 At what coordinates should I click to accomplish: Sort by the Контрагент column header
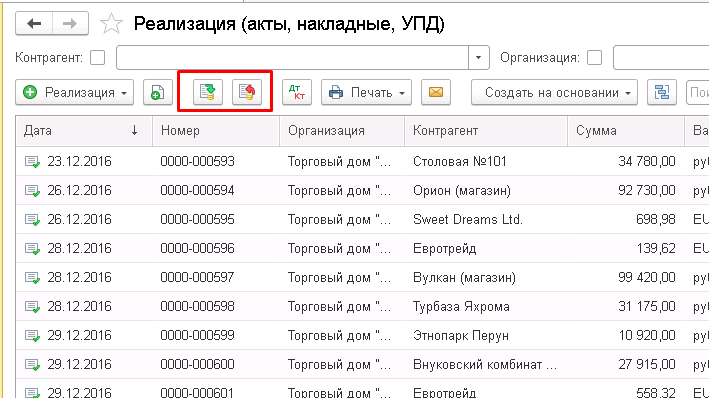tap(486, 131)
